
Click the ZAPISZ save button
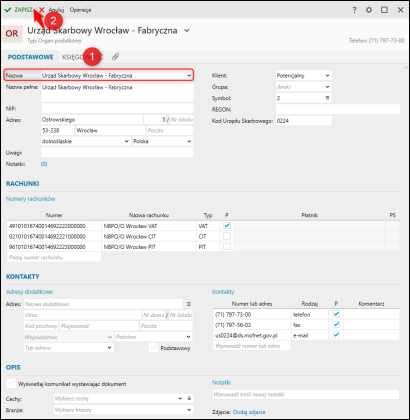pyautogui.click(x=19, y=10)
